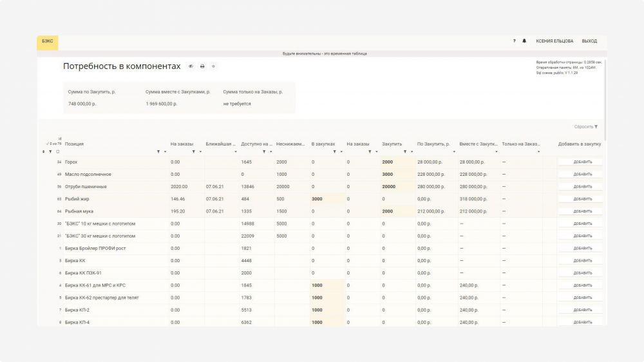Mark page as favorite with star icon
Viewport: 644px width, 362px height.
coord(213,66)
